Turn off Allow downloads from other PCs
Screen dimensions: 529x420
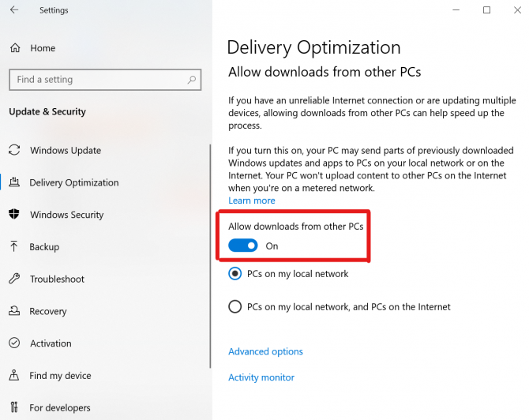[x=243, y=246]
